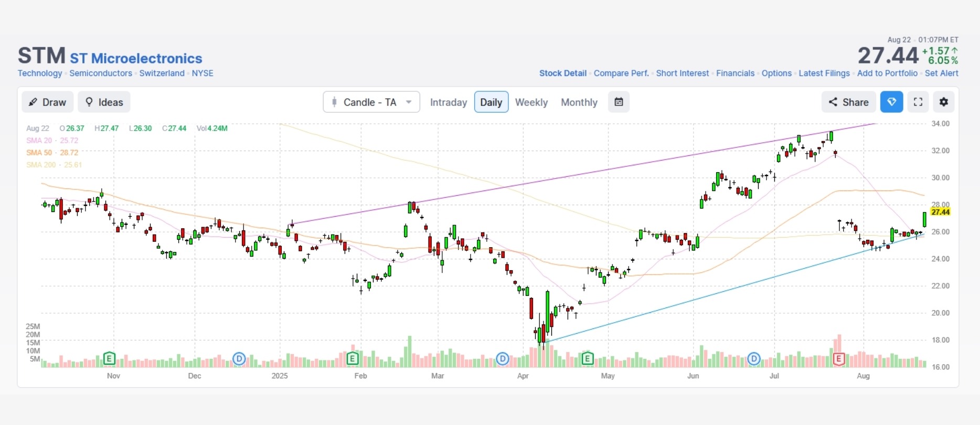
Task: Open the Short Interest link
Action: point(683,73)
